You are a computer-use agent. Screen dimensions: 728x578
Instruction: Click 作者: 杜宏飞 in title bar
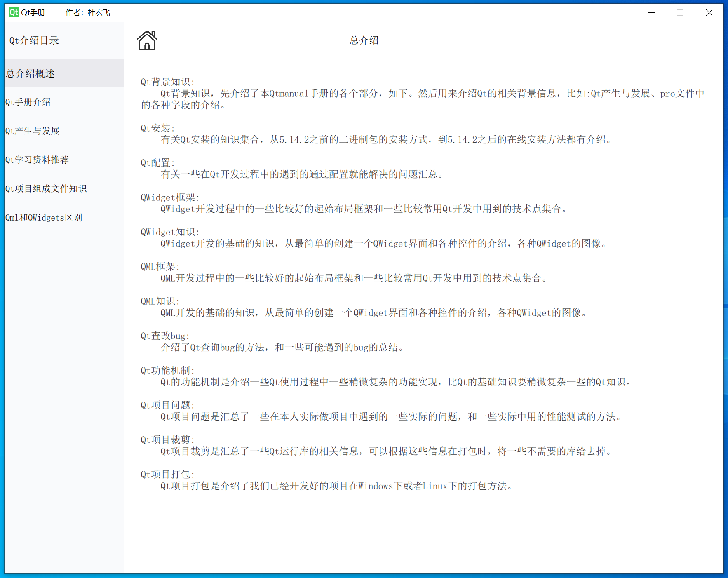(x=88, y=13)
